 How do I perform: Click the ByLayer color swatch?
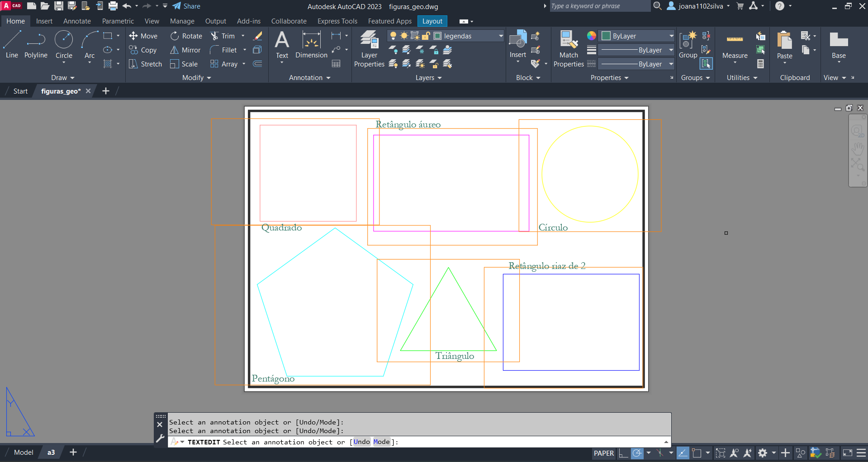click(606, 36)
